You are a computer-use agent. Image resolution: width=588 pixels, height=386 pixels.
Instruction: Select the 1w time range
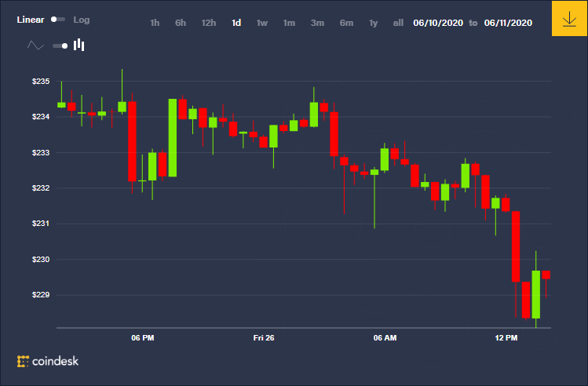(262, 23)
